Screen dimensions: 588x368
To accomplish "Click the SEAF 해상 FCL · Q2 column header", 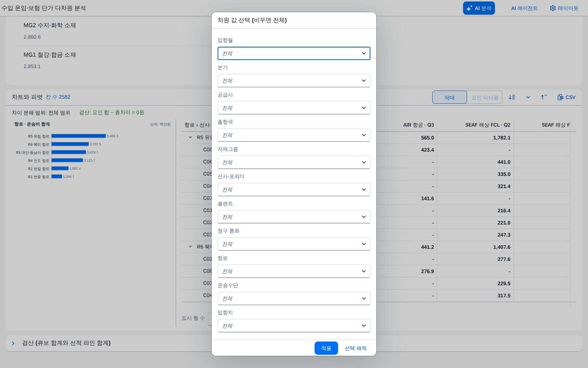I will pyautogui.click(x=488, y=125).
